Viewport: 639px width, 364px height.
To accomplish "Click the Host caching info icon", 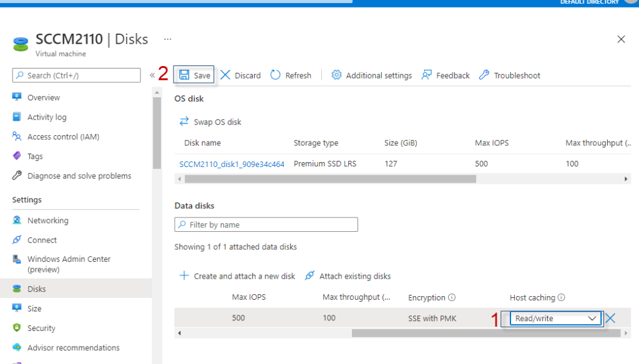I will (x=561, y=297).
